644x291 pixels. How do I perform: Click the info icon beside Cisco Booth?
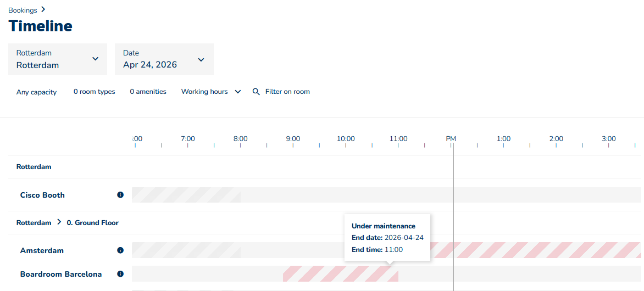tap(120, 195)
